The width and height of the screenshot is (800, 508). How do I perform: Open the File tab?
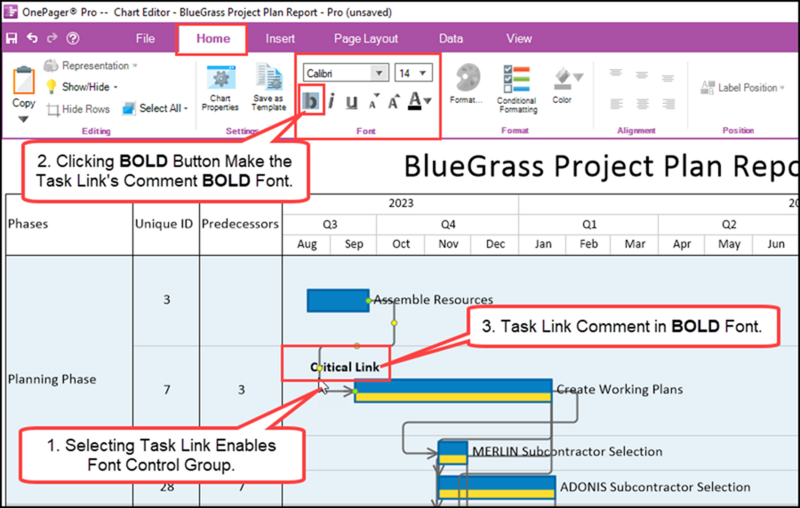click(145, 39)
